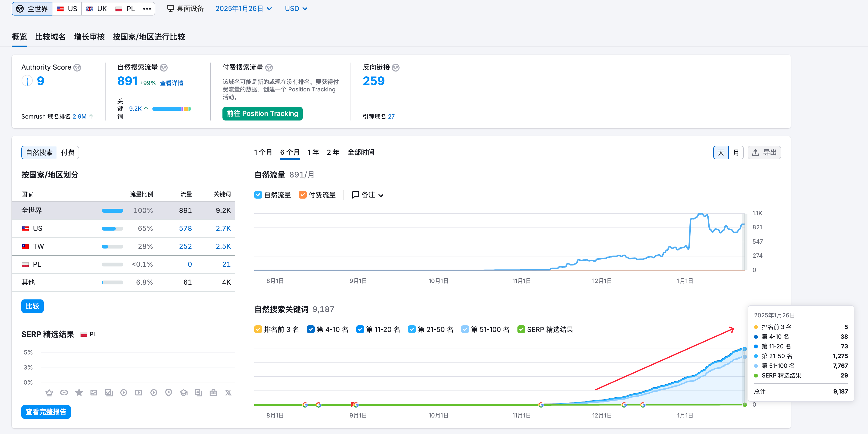The height and width of the screenshot is (434, 868).
Task: Click the blue 比较 button
Action: point(32,306)
